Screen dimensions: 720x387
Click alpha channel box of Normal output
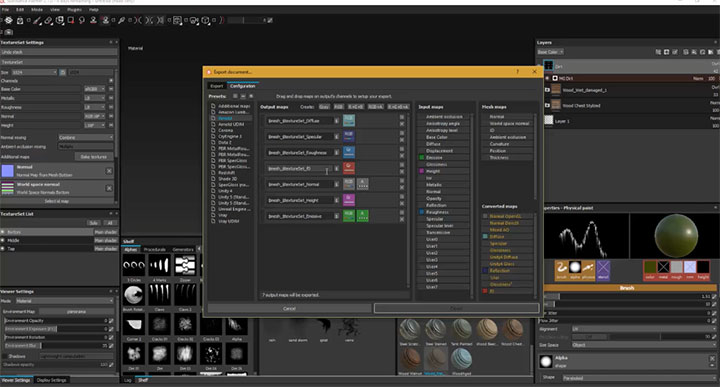point(363,184)
